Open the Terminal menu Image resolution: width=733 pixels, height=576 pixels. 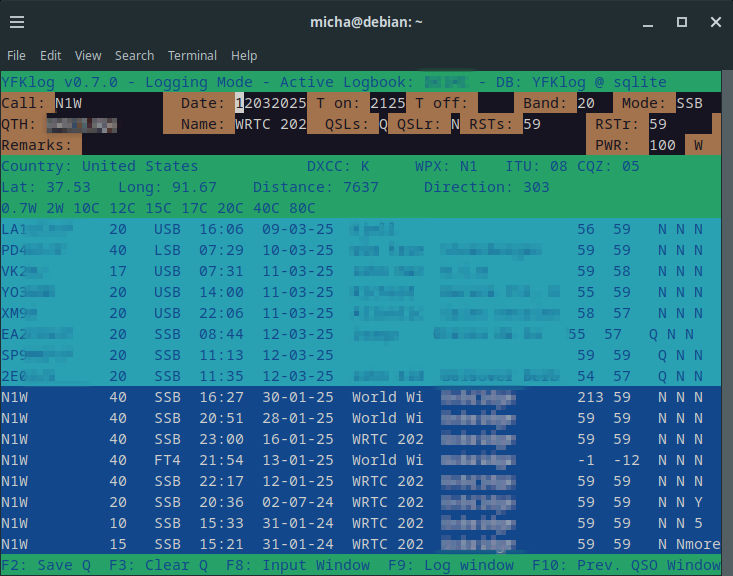click(x=192, y=55)
